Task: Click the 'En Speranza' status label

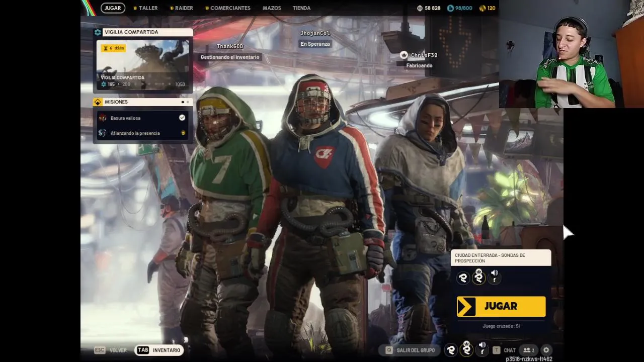Action: click(315, 44)
